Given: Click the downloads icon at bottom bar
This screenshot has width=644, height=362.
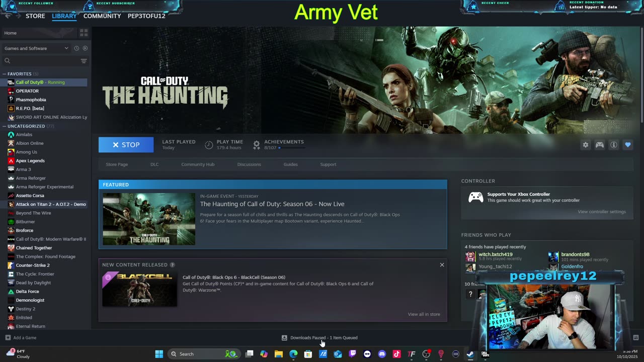Looking at the screenshot, I should click(284, 338).
